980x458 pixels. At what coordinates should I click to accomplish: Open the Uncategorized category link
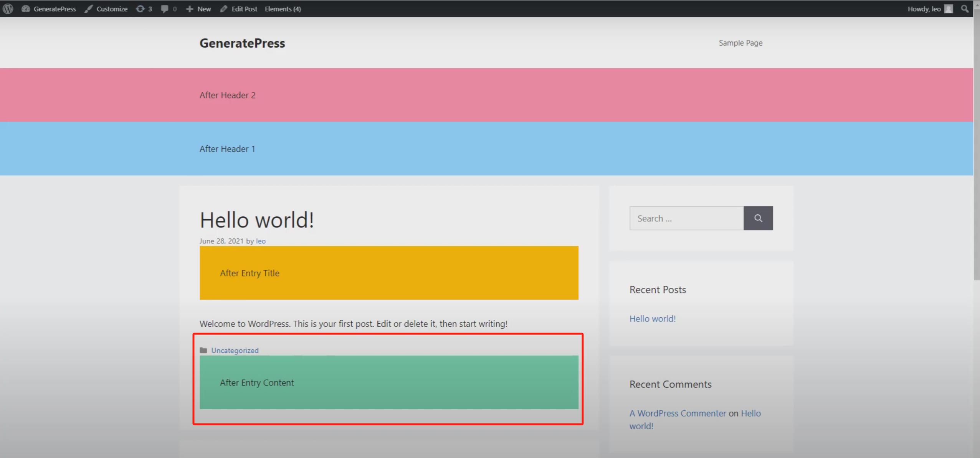[x=235, y=350]
